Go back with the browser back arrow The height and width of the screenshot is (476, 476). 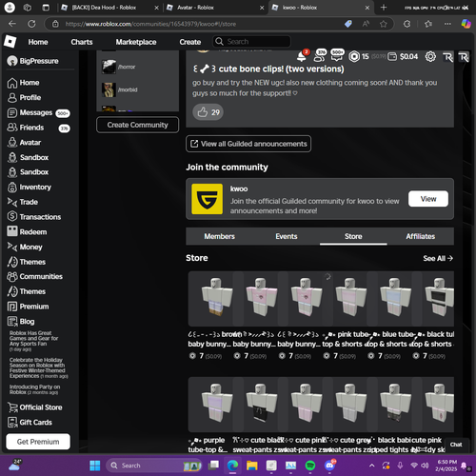click(12, 24)
